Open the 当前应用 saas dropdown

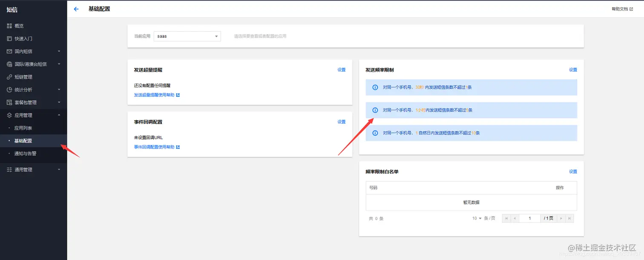coord(187,36)
